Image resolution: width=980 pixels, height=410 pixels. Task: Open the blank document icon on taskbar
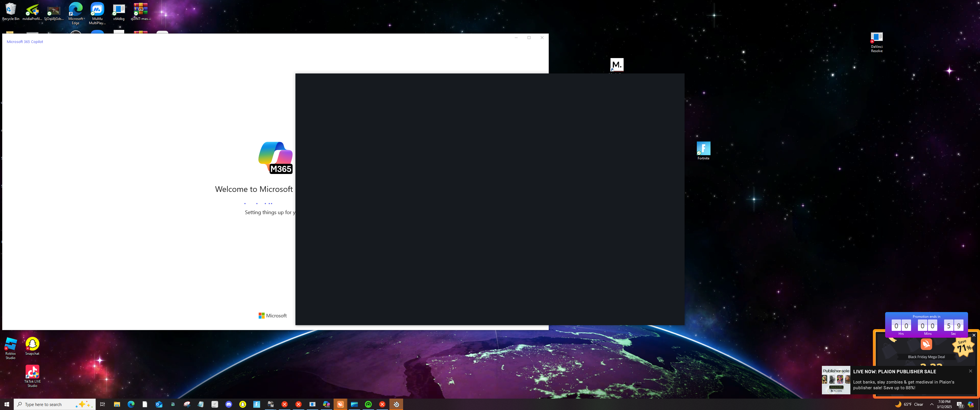145,404
